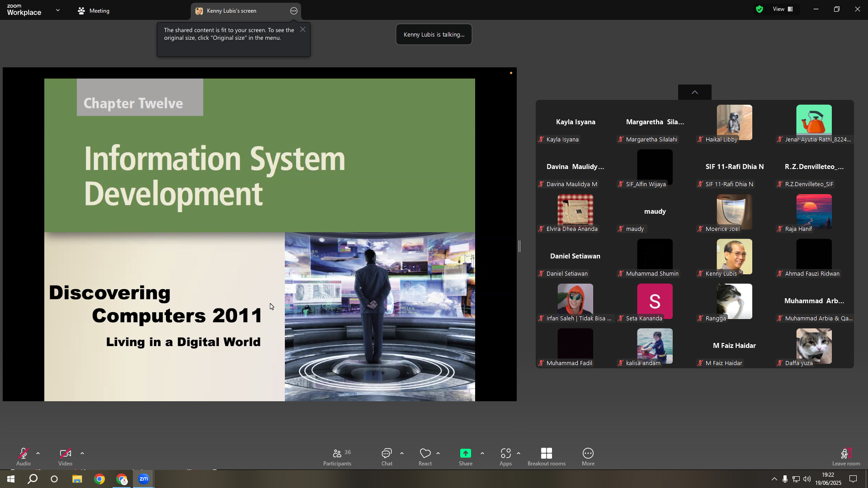Open File Explorer from the taskbar

pos(77,479)
